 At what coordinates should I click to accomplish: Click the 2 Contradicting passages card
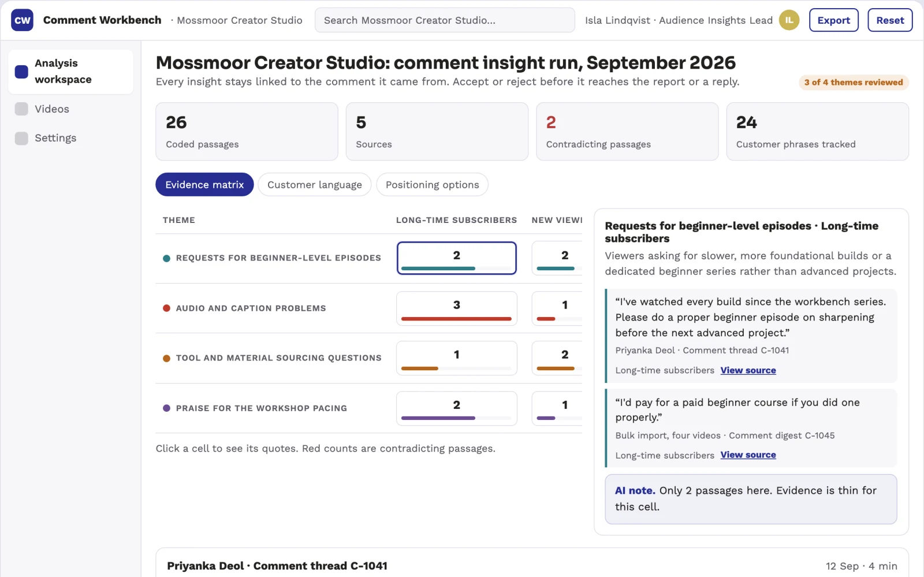(627, 132)
